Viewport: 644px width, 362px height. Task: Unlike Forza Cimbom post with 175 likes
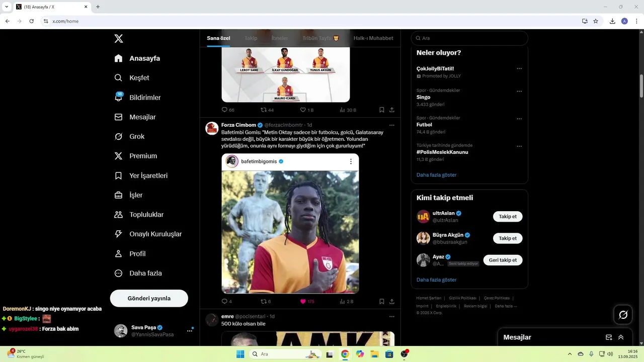pos(307,302)
